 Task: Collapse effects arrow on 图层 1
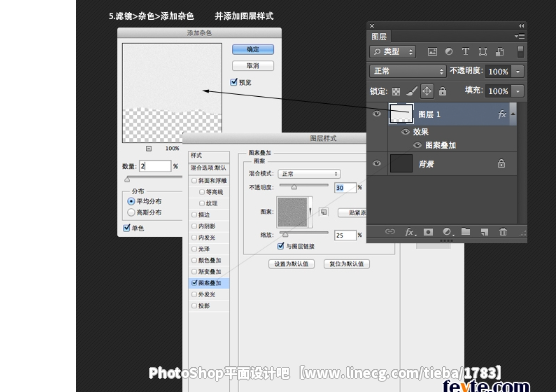click(513, 114)
